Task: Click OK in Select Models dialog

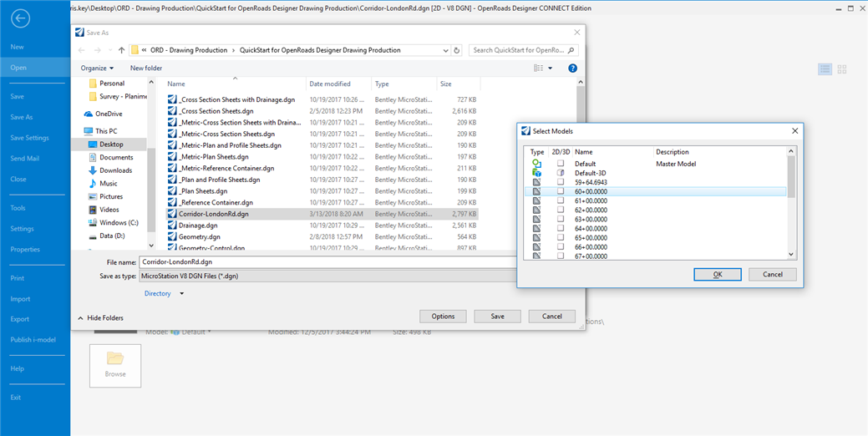Action: coord(718,275)
